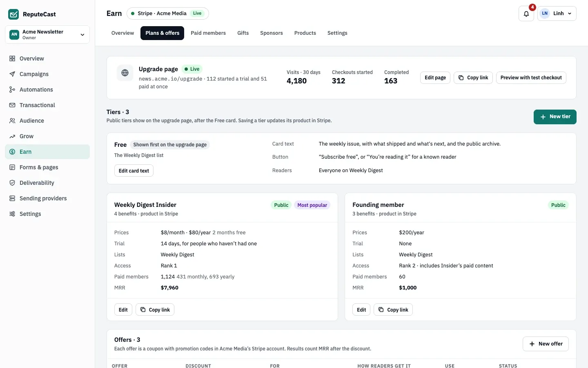Click the Audience people icon
588x368 pixels.
[x=12, y=121]
